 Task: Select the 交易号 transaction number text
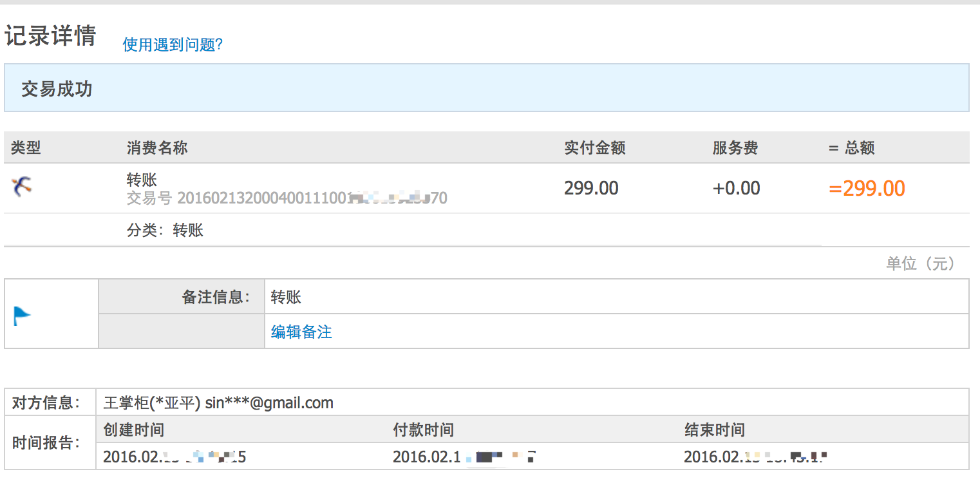[x=287, y=198]
